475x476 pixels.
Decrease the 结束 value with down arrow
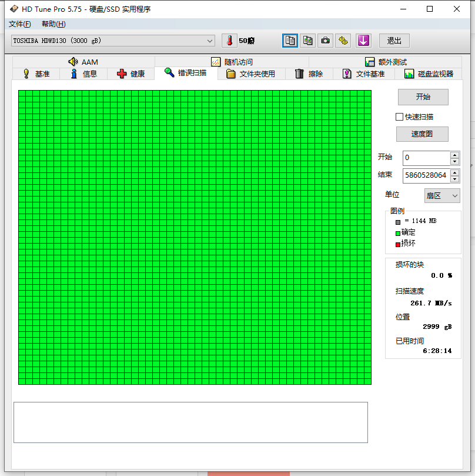[454, 179]
